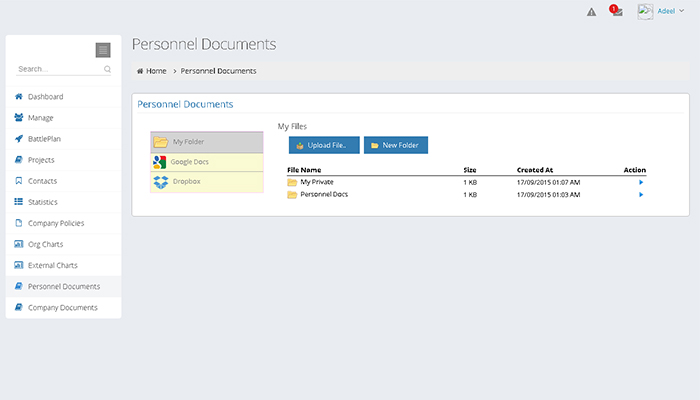
Task: Expand action arrow for My Private
Action: tap(641, 182)
